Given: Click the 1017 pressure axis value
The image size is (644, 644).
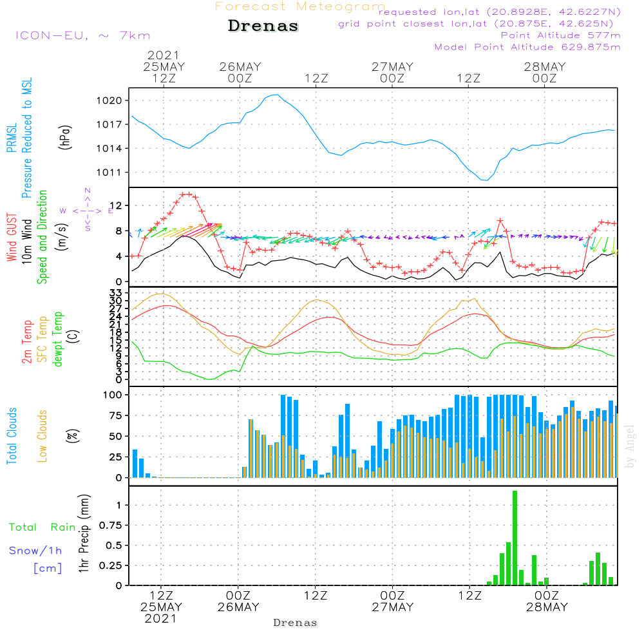Looking at the screenshot, I should click(109, 124).
